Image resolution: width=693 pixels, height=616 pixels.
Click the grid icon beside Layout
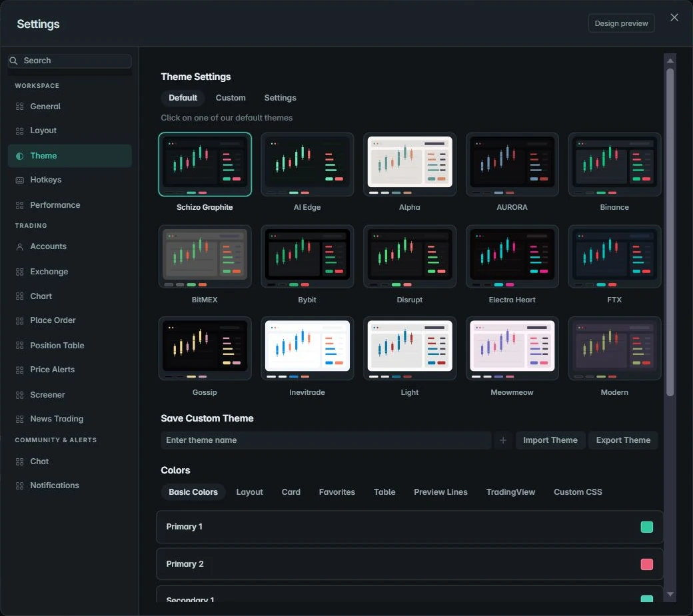coord(19,131)
